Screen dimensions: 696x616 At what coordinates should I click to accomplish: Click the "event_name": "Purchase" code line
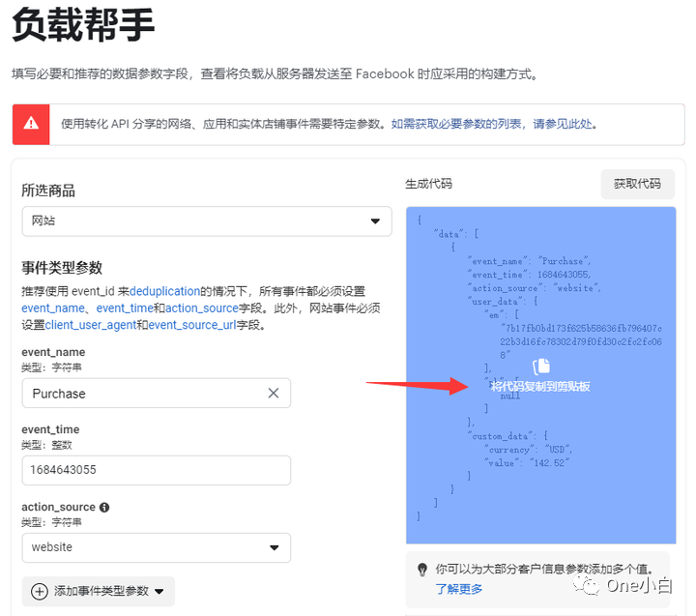coord(529,261)
